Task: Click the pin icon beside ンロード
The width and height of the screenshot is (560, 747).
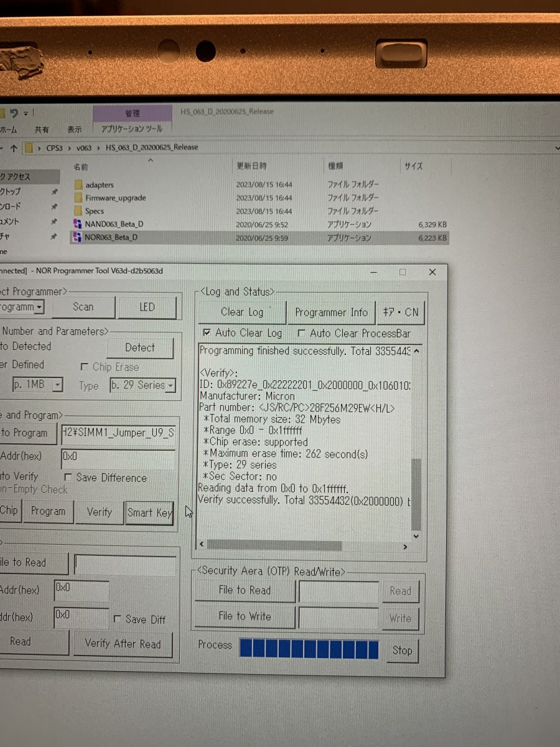Action: pyautogui.click(x=55, y=207)
